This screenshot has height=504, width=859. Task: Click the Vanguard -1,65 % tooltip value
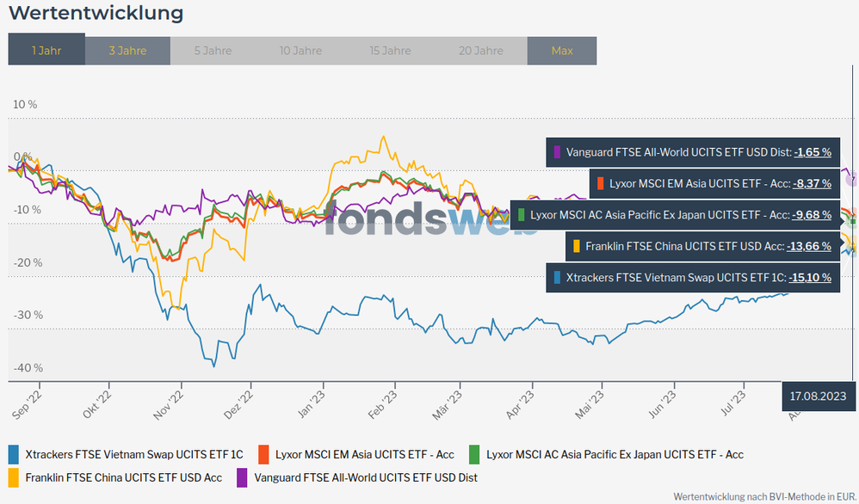click(813, 152)
